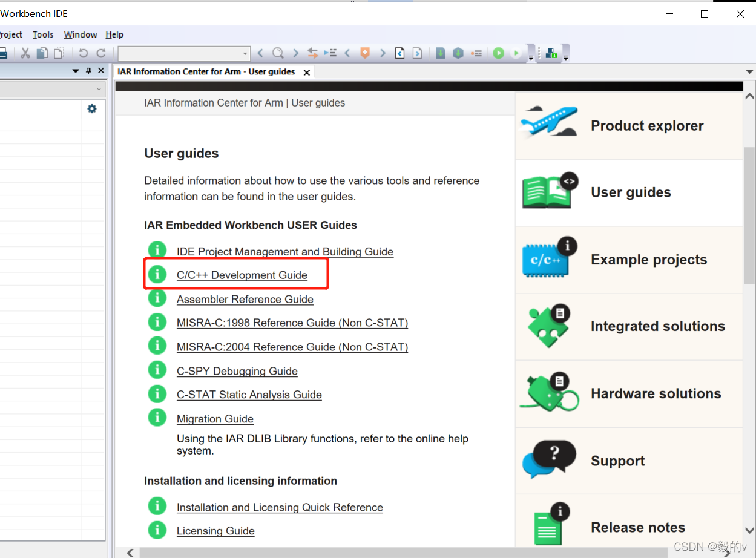Open the Project menu
Image resolution: width=756 pixels, height=558 pixels.
pos(11,34)
